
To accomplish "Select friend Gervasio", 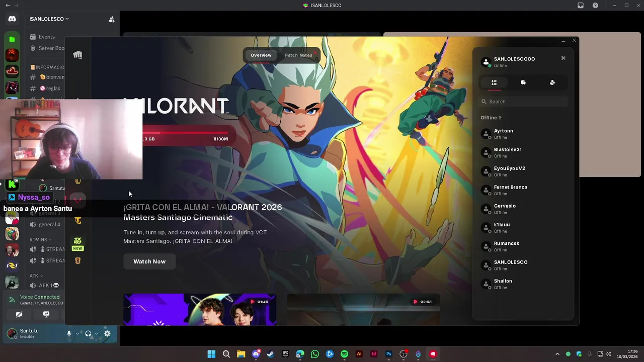I will (x=523, y=209).
